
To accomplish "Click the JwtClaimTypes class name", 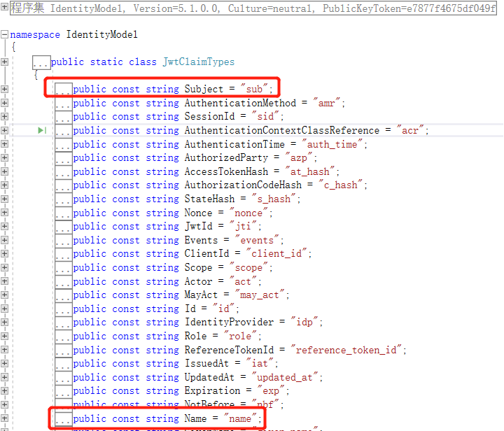I will tap(199, 62).
